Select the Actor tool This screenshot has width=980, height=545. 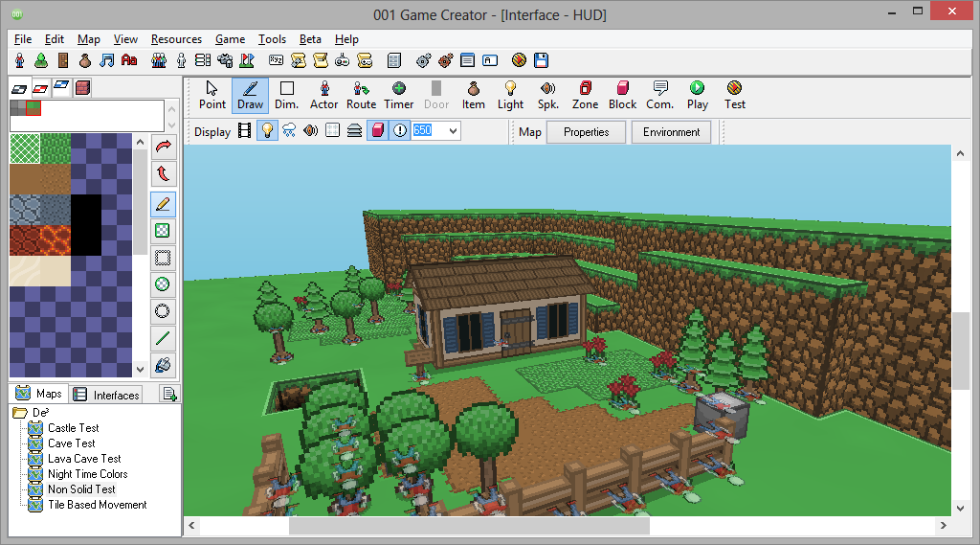pos(323,95)
